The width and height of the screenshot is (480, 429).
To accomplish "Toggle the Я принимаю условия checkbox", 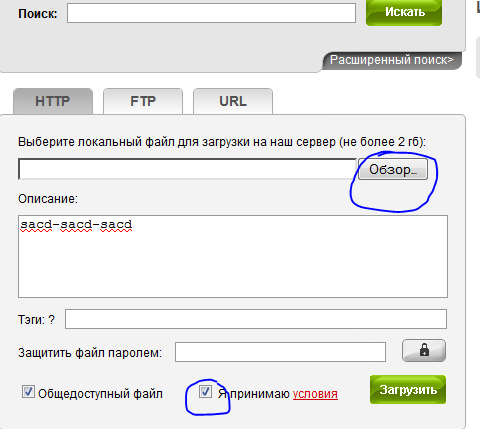I will (205, 392).
